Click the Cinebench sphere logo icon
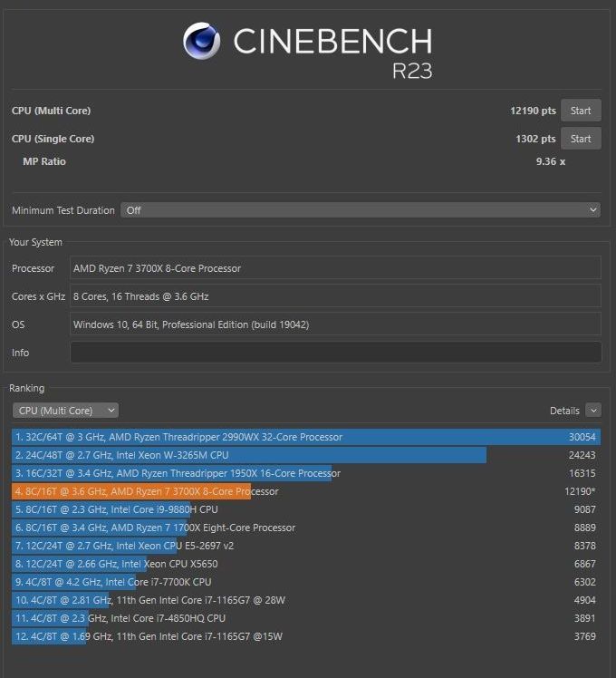616x678 pixels. coord(201,41)
